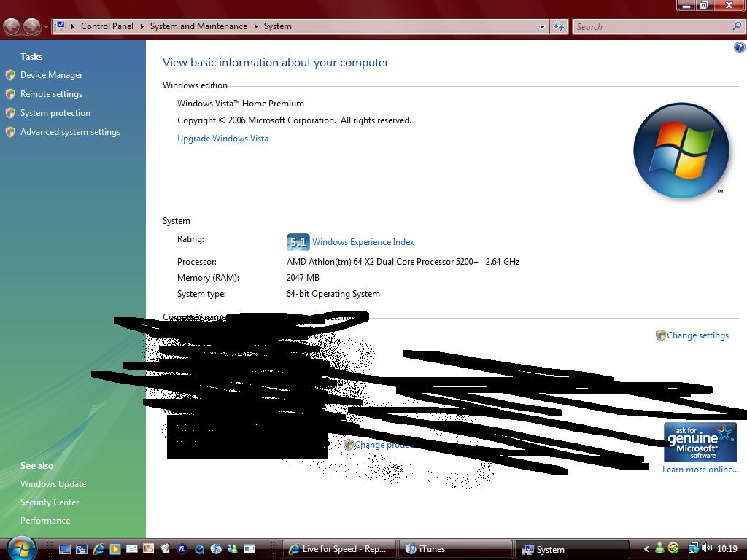The height and width of the screenshot is (560, 747).
Task: Launch QuickTime Player from Quick Launch
Action: click(199, 549)
